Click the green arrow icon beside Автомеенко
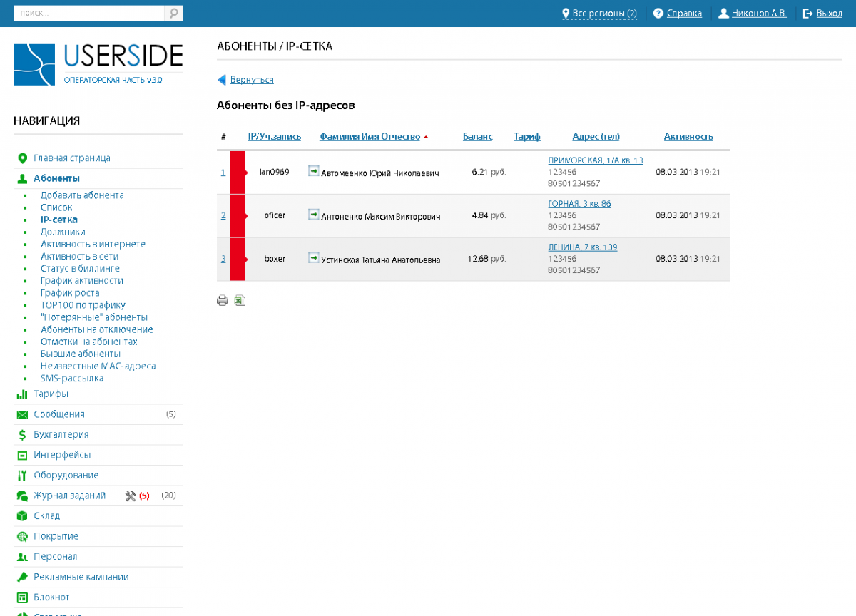856x616 pixels. point(313,171)
